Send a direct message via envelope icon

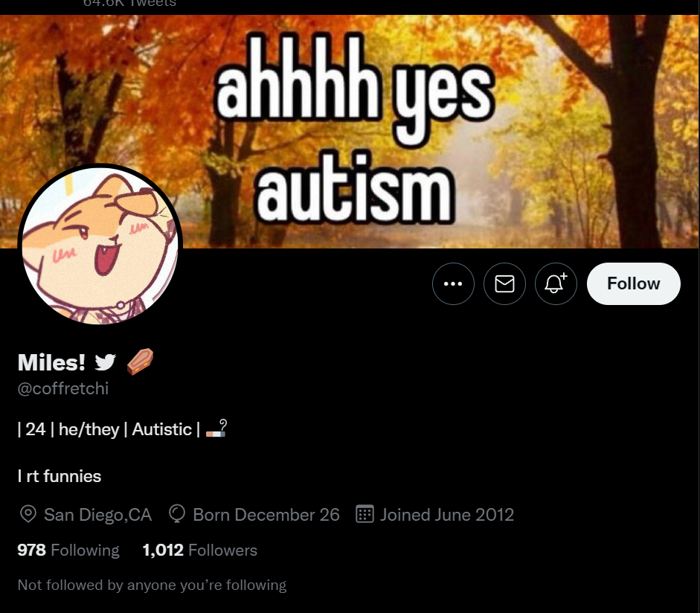[x=504, y=284]
